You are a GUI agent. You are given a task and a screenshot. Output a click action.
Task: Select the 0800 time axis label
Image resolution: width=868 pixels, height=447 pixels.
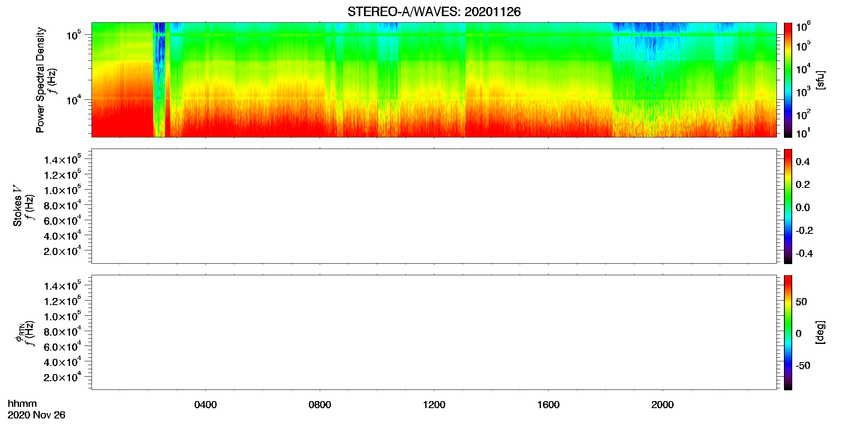click(x=320, y=405)
